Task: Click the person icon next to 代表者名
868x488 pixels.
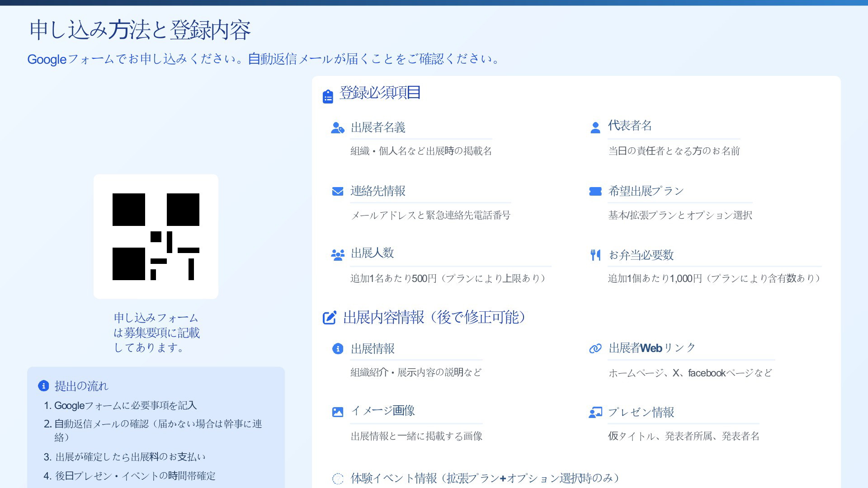Action: tap(595, 128)
